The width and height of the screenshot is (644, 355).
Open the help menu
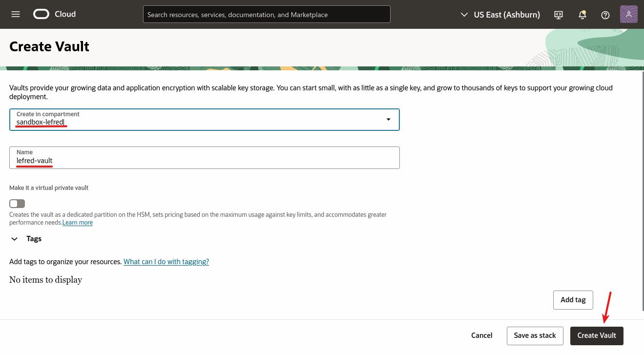click(x=605, y=15)
